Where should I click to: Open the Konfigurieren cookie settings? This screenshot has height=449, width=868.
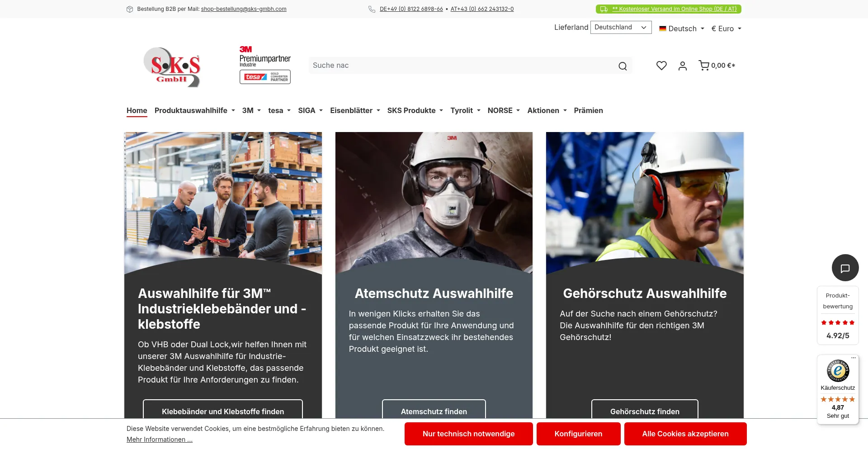tap(578, 434)
